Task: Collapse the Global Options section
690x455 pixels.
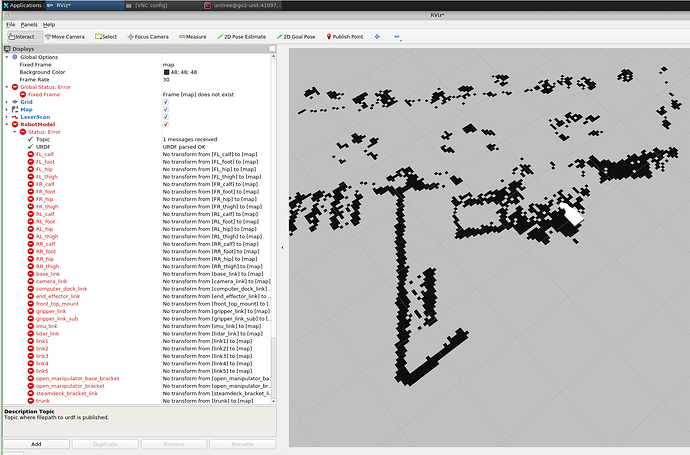Action: point(6,57)
